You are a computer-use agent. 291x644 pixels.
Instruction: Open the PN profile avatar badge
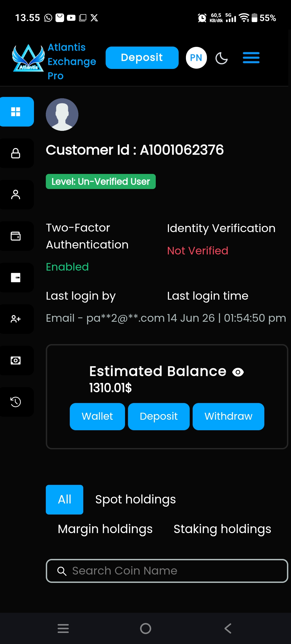[x=196, y=58]
